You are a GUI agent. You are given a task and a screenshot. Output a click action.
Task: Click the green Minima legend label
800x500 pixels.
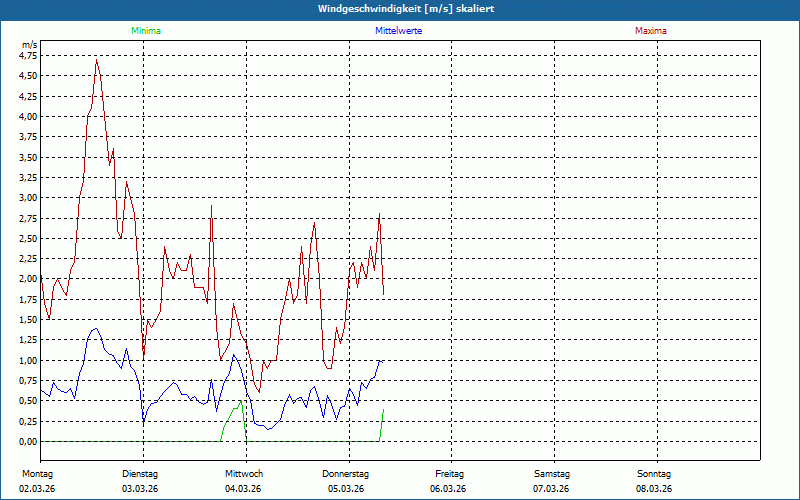tap(146, 31)
